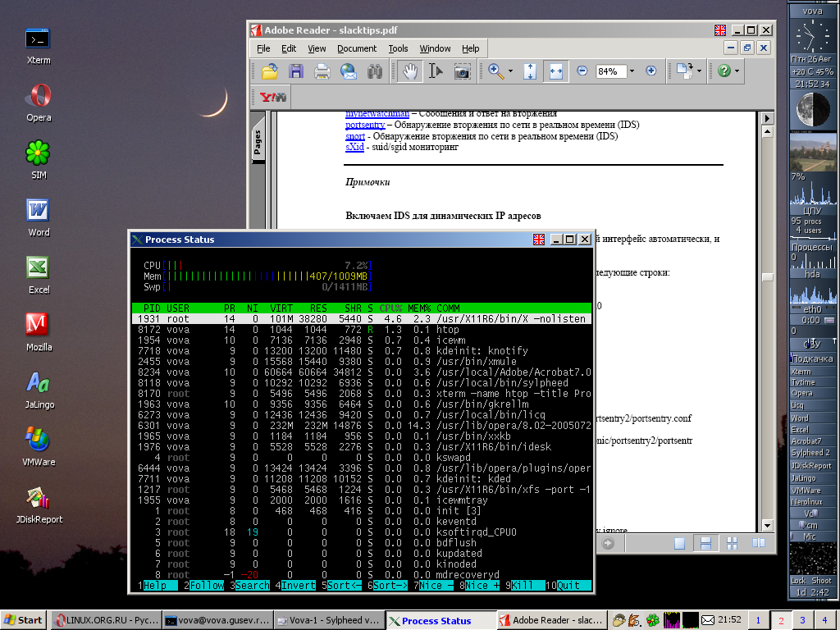Click the Search binoculars icon in Adobe Reader
Viewport: 840px width, 630px height.
pos(374,71)
